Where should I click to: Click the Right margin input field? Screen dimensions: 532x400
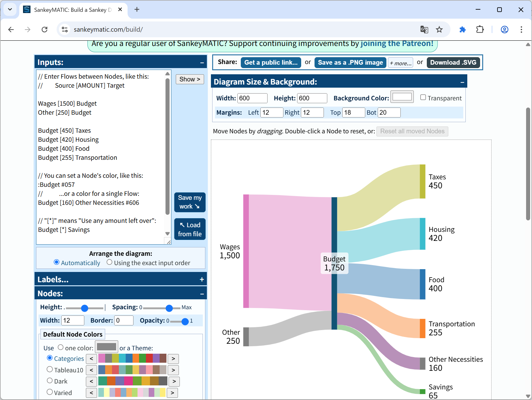[312, 113]
